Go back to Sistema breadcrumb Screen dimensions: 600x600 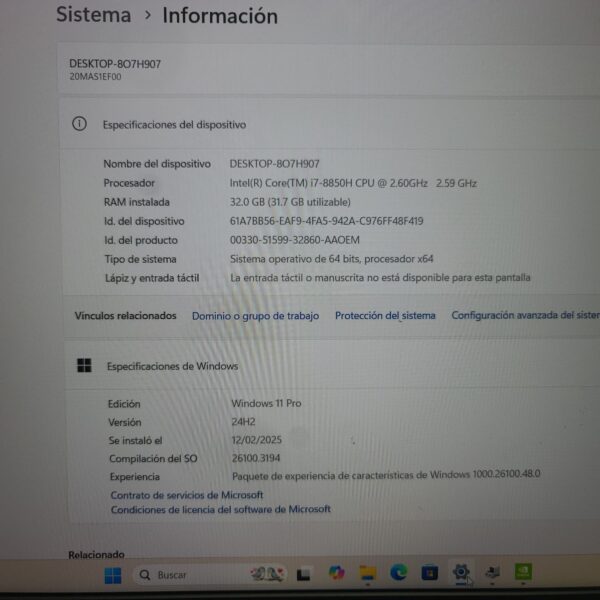coord(94,15)
